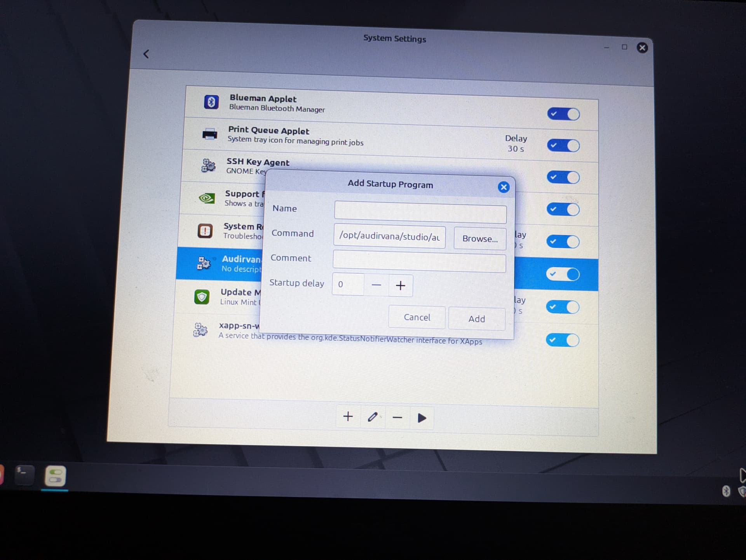Select the SSH Key Agent row text

(x=258, y=166)
